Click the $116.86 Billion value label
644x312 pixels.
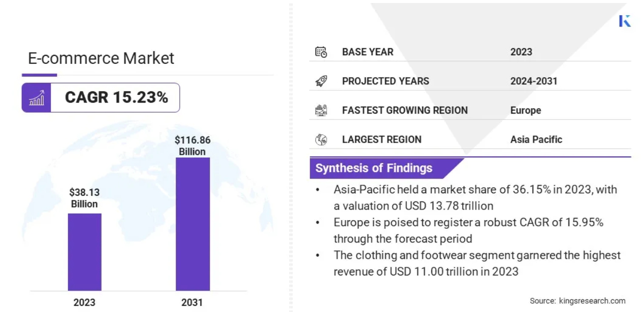pyautogui.click(x=192, y=146)
